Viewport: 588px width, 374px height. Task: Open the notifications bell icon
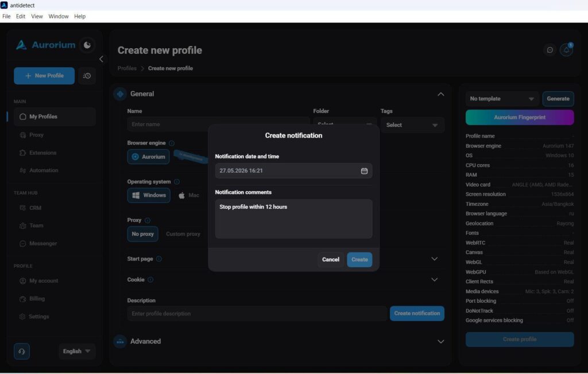click(x=566, y=50)
